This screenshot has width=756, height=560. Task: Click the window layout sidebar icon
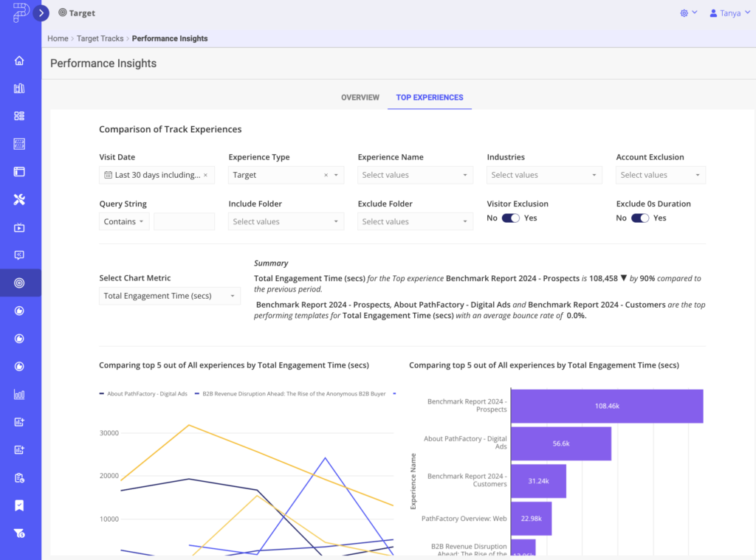(x=19, y=172)
